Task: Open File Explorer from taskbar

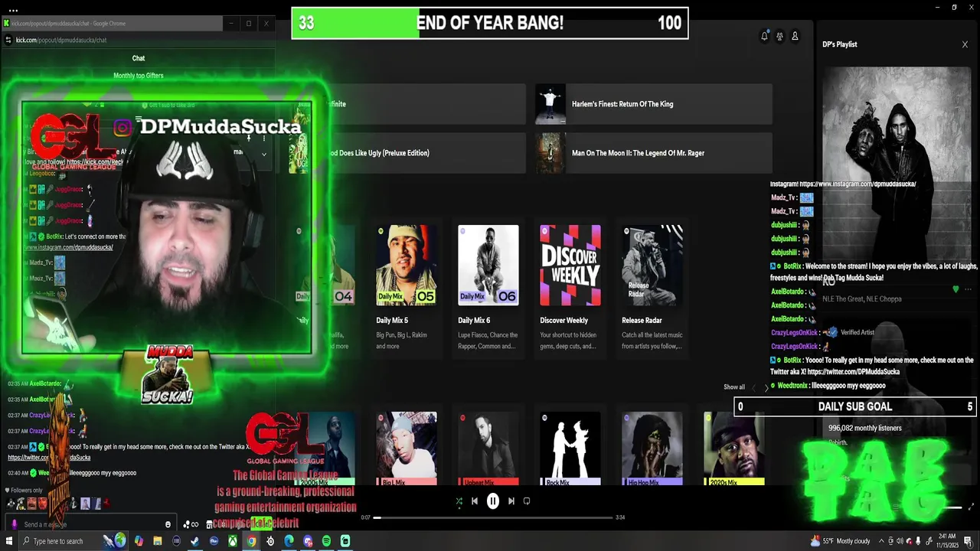Action: (158, 541)
